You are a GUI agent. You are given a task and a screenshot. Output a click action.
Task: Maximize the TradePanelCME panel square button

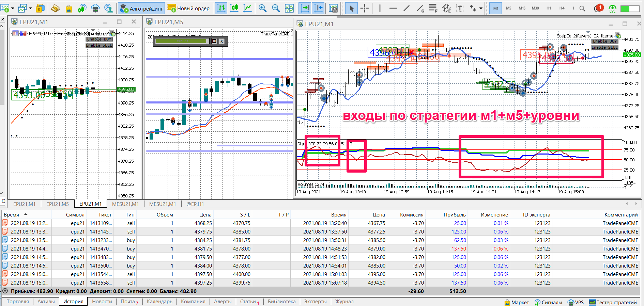pos(214,41)
